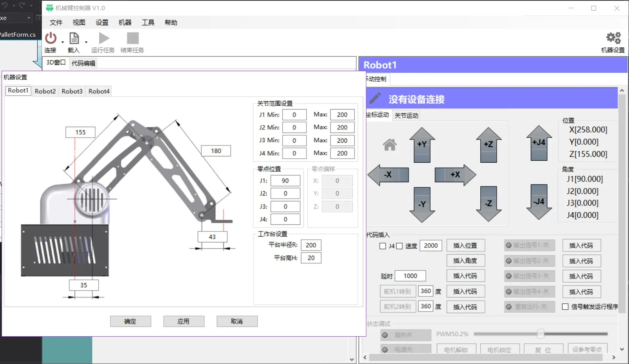Click the J1 Max input field
This screenshot has height=364, width=629.
click(342, 115)
